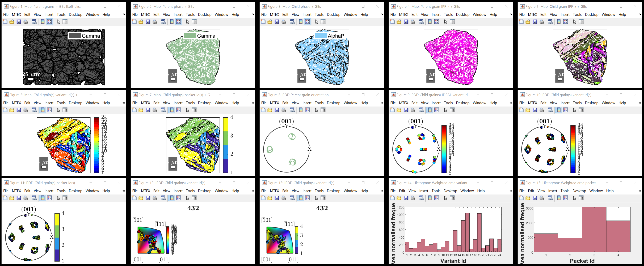
Task: Select Edit Plot arrow tool in Figure 6
Action: click(x=58, y=110)
